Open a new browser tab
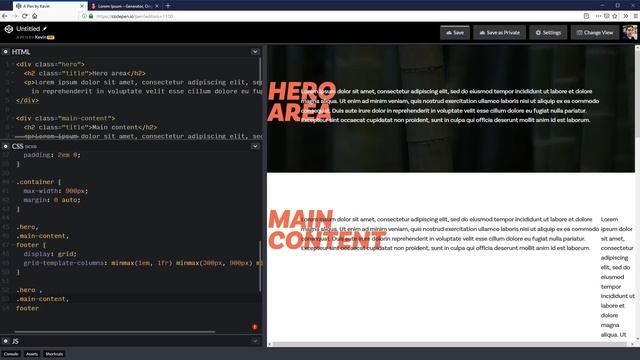 (168, 6)
